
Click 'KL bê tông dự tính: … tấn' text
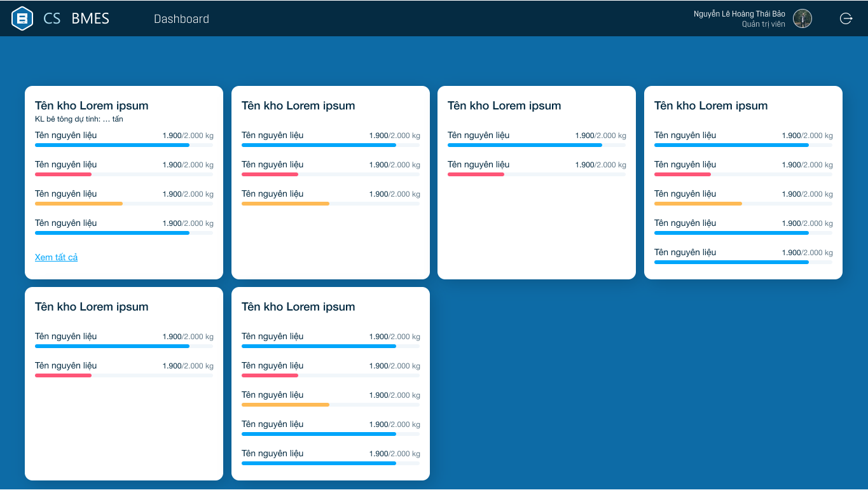pos(79,119)
